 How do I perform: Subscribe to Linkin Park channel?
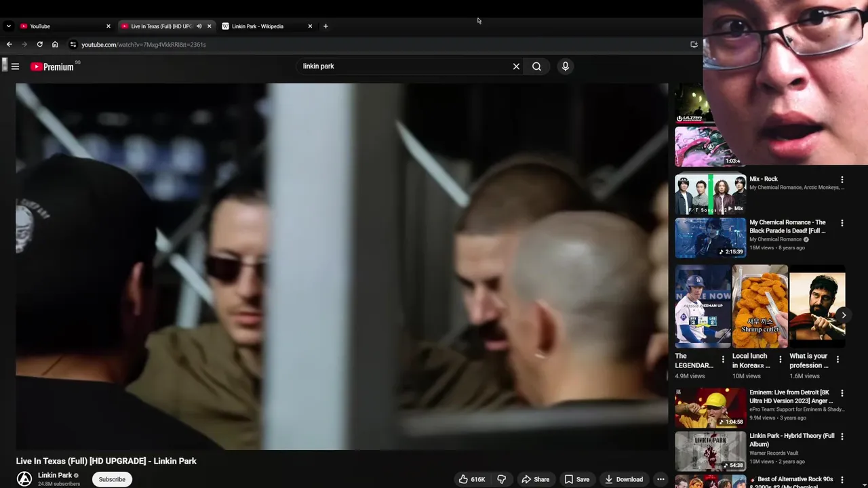112,479
